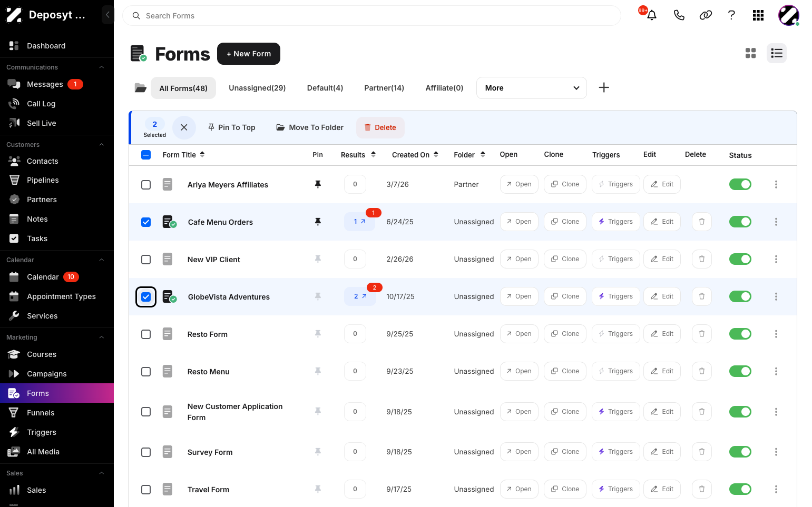
Task: Click the phone dialer icon in header
Action: [679, 15]
